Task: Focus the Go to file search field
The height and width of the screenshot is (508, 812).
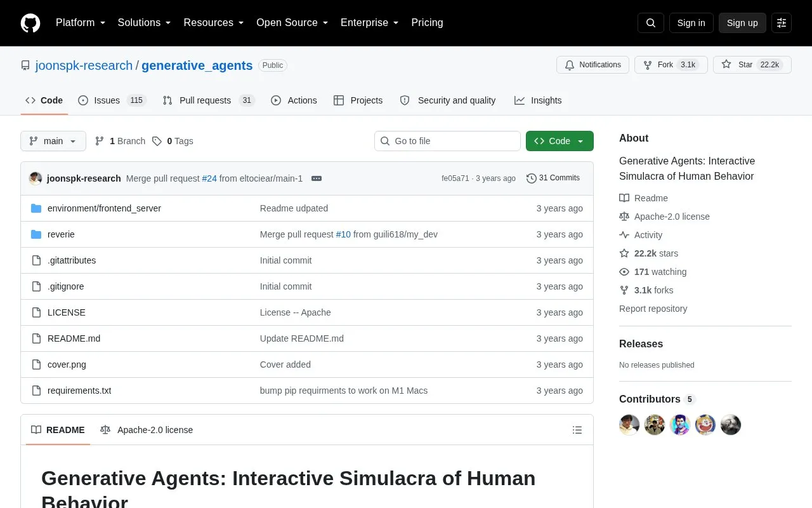Action: (447, 141)
